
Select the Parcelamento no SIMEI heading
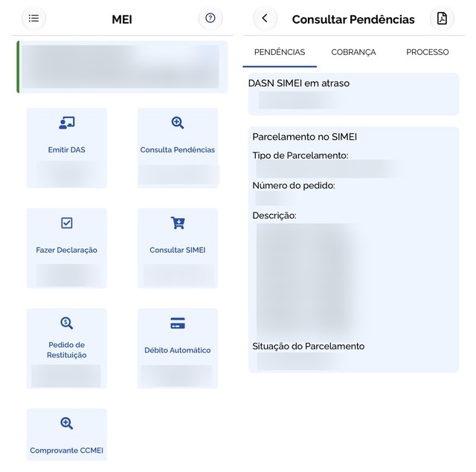click(304, 137)
